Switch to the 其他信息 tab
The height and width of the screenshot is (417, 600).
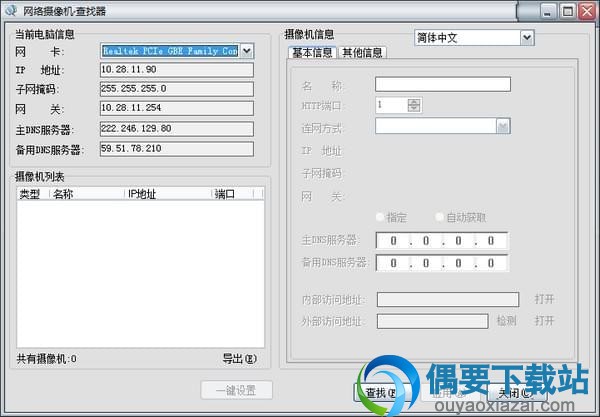362,53
